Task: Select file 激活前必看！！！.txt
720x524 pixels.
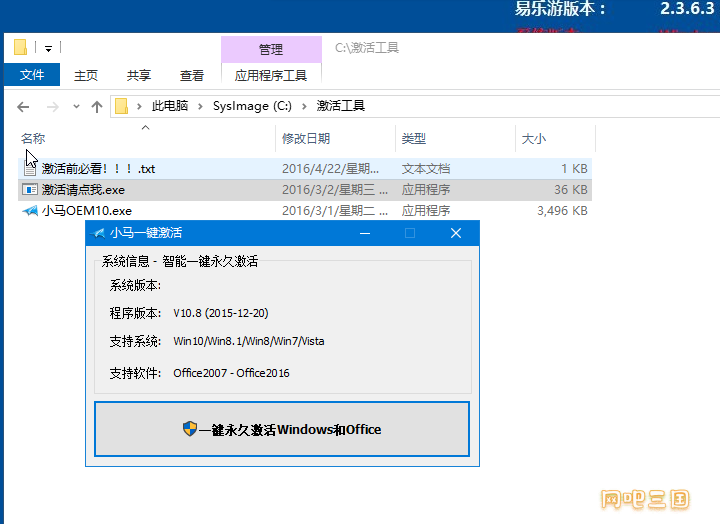Action: tap(98, 169)
